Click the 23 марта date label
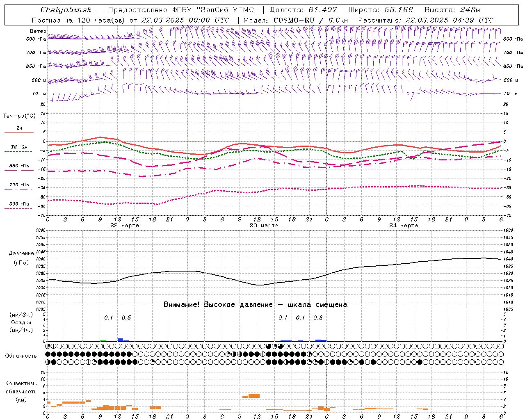The height and width of the screenshot is (420, 525). click(x=264, y=226)
